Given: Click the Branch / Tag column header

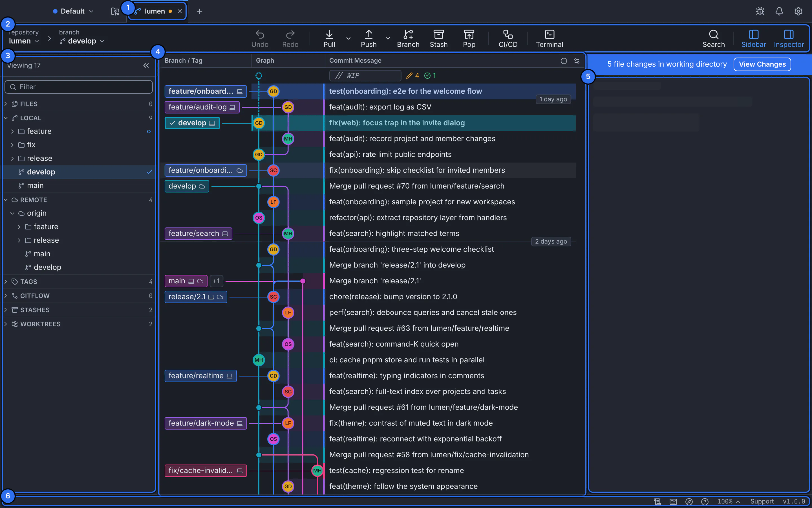Looking at the screenshot, I should (x=183, y=61).
